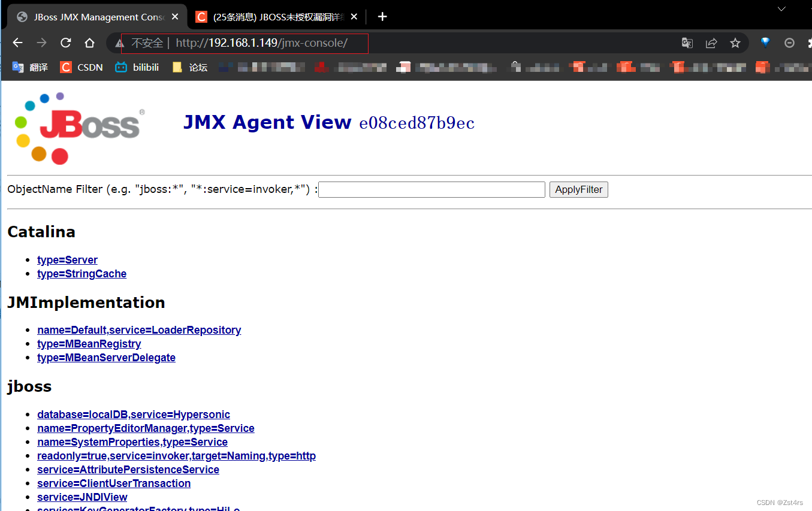Click the ApplyFilter button

point(579,189)
